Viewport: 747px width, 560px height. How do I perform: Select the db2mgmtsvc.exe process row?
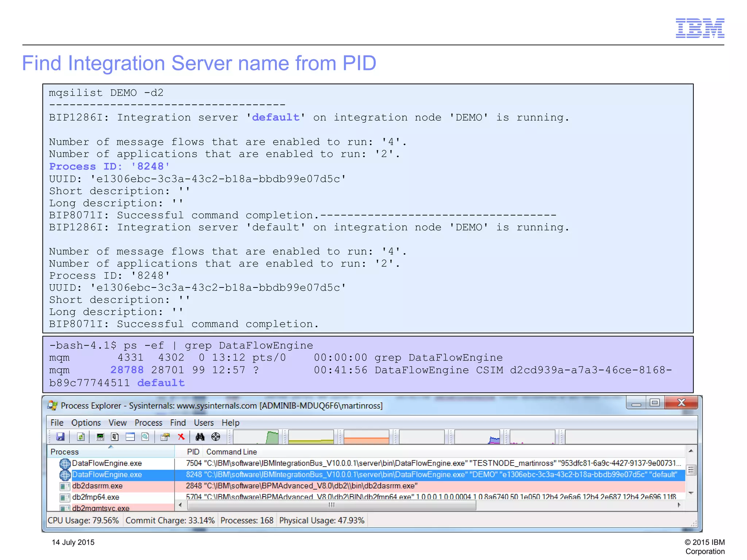111,507
